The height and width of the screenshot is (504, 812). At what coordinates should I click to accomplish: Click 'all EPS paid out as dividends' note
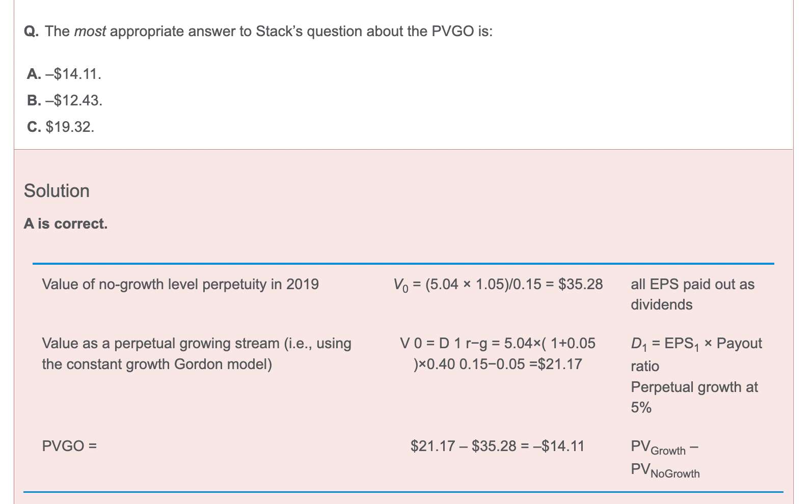[x=693, y=294]
